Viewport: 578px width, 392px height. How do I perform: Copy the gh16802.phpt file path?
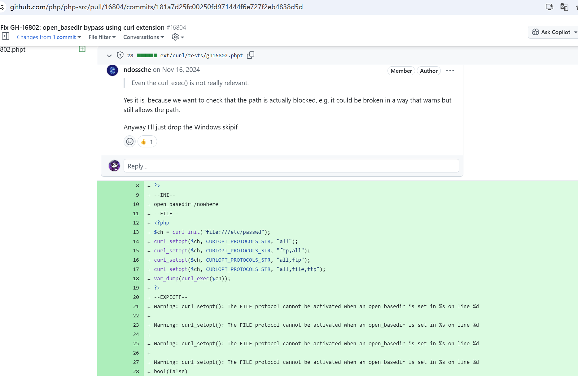[251, 55]
